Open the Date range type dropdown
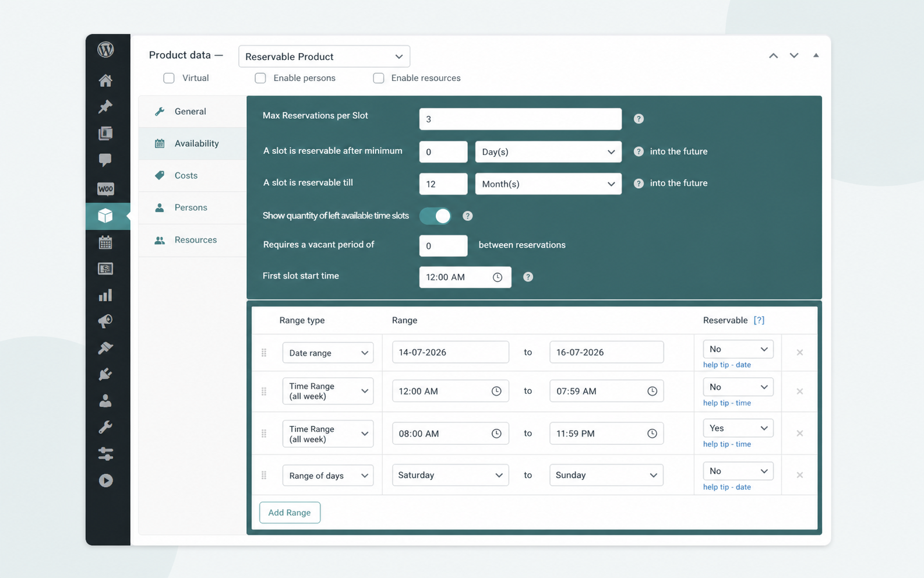This screenshot has height=578, width=924. pyautogui.click(x=328, y=353)
